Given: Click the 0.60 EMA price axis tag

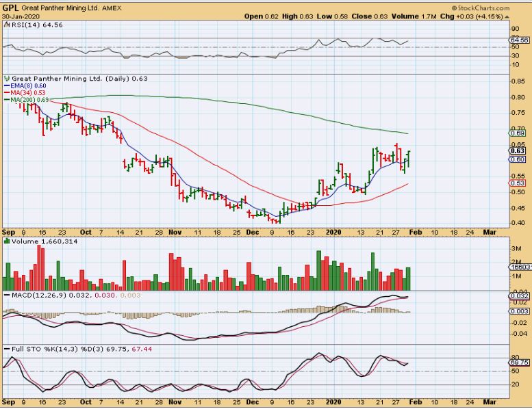Looking at the screenshot, I should click(x=518, y=159).
